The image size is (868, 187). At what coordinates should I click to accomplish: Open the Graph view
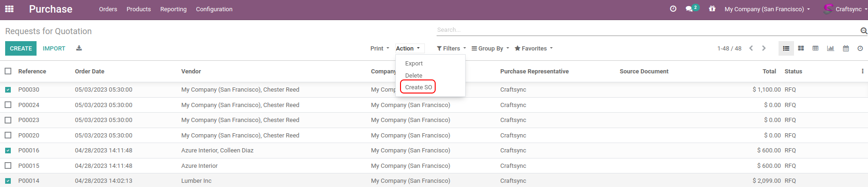pos(831,49)
